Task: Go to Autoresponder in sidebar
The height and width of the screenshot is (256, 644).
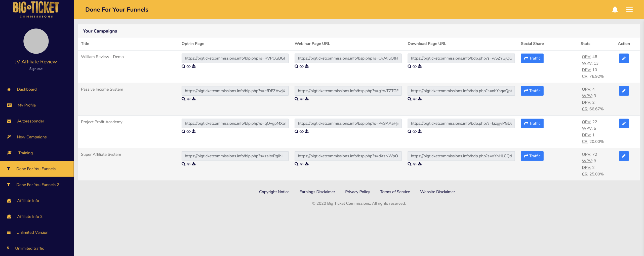Action: (30, 121)
